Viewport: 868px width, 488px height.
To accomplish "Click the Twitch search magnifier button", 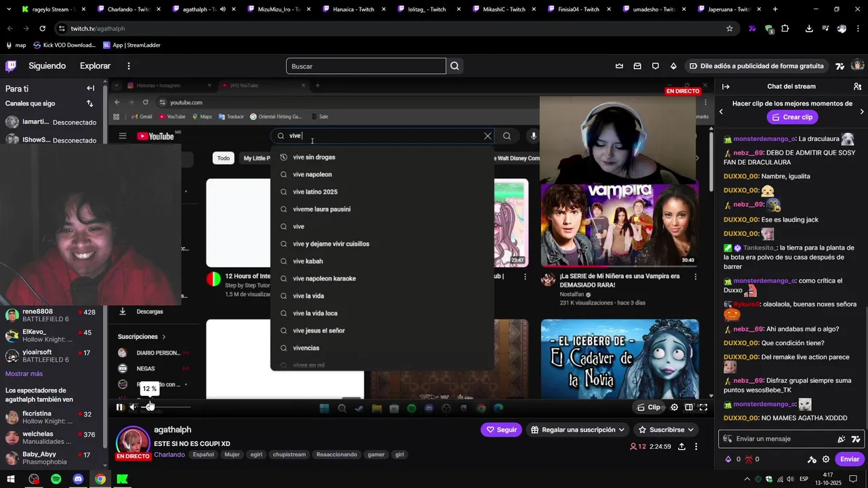I will pyautogui.click(x=455, y=66).
